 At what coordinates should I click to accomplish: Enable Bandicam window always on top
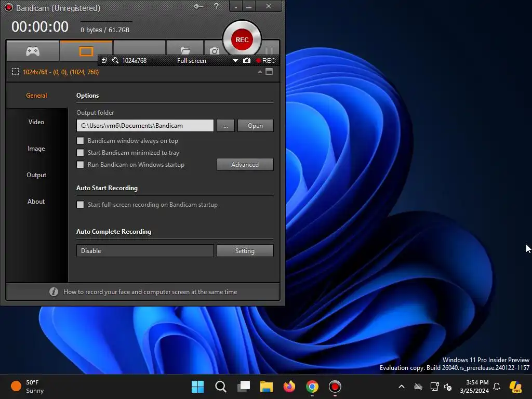[x=81, y=140]
